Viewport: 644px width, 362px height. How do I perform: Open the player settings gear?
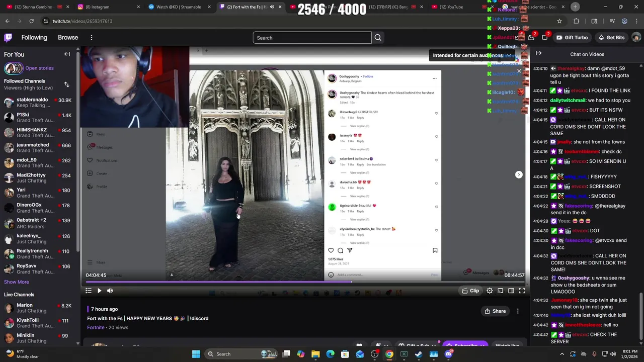click(490, 291)
